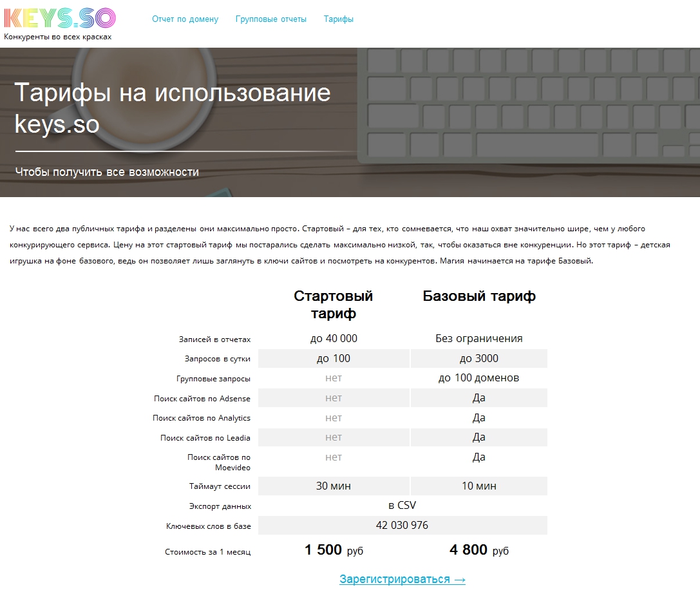Click the row label Экспорт данных
The height and width of the screenshot is (601, 700).
pos(220,506)
